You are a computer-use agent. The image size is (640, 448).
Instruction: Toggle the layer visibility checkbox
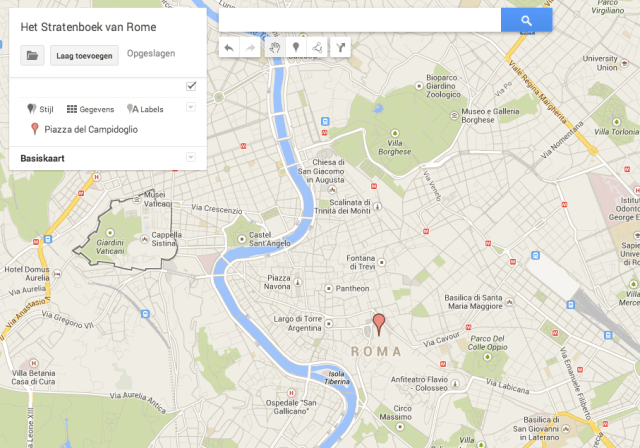tap(190, 87)
